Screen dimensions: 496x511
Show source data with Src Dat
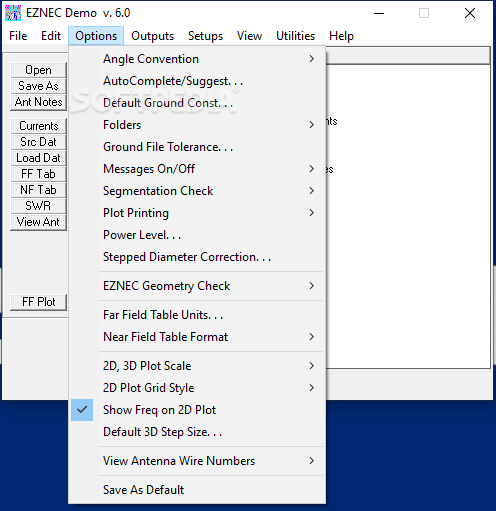(x=38, y=142)
